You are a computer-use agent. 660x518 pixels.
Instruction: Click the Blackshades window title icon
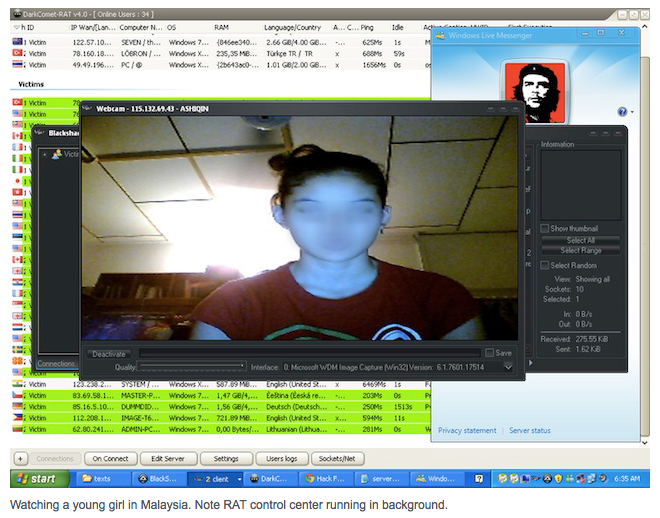[x=39, y=133]
